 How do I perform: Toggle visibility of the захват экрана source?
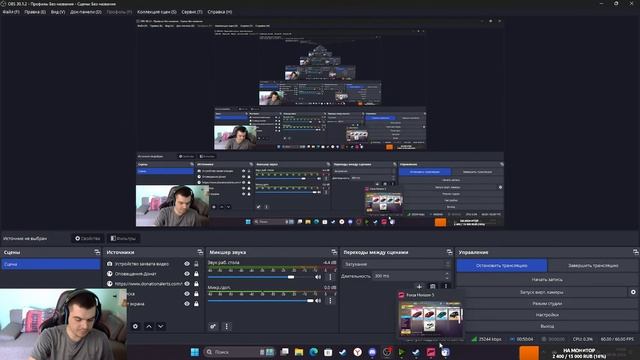tap(187, 304)
